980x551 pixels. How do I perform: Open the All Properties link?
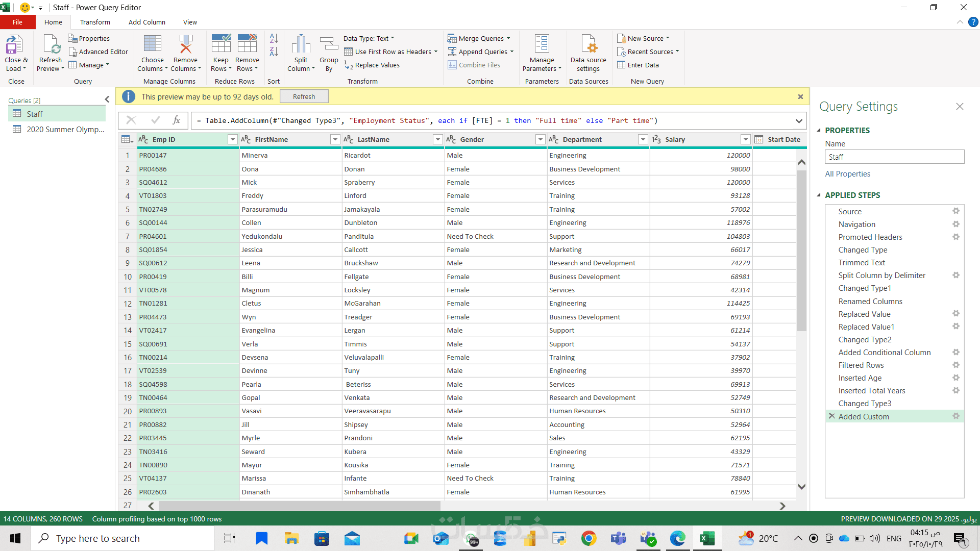pyautogui.click(x=847, y=174)
